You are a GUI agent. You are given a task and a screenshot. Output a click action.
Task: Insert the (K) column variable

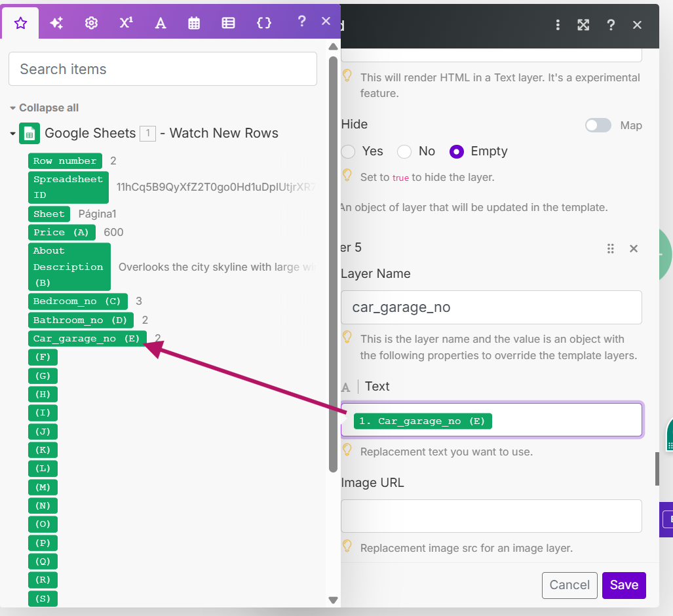[x=43, y=450]
